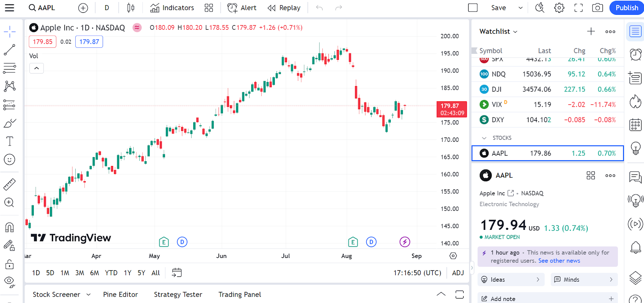Undo the last chart action
This screenshot has height=303, width=644.
click(319, 8)
